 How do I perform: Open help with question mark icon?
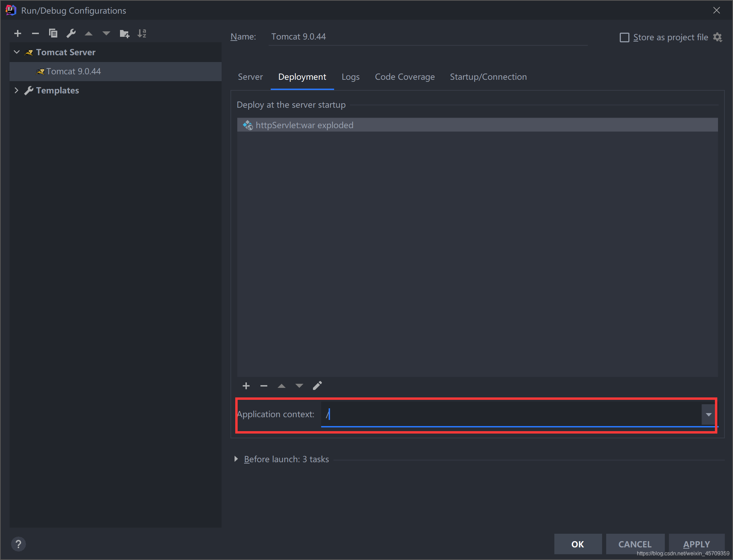coord(18,544)
